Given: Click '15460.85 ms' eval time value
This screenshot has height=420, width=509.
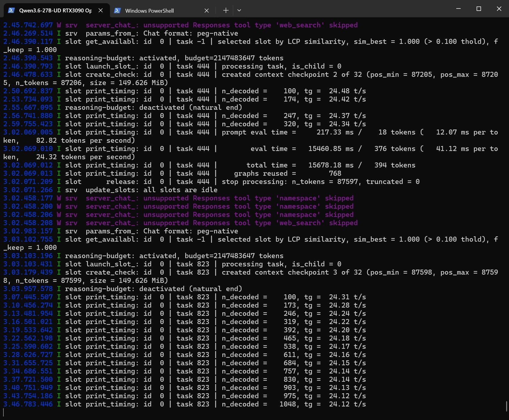Looking at the screenshot, I should pyautogui.click(x=331, y=149).
